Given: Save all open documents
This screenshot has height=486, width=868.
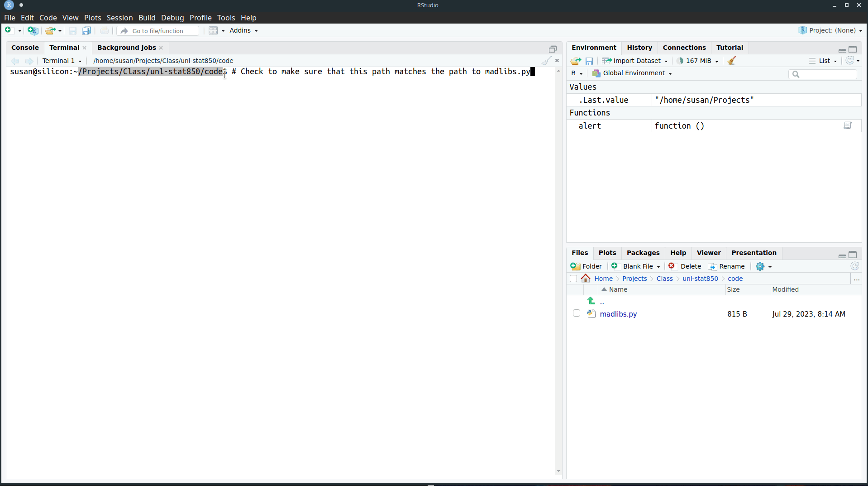Looking at the screenshot, I should pos(86,30).
